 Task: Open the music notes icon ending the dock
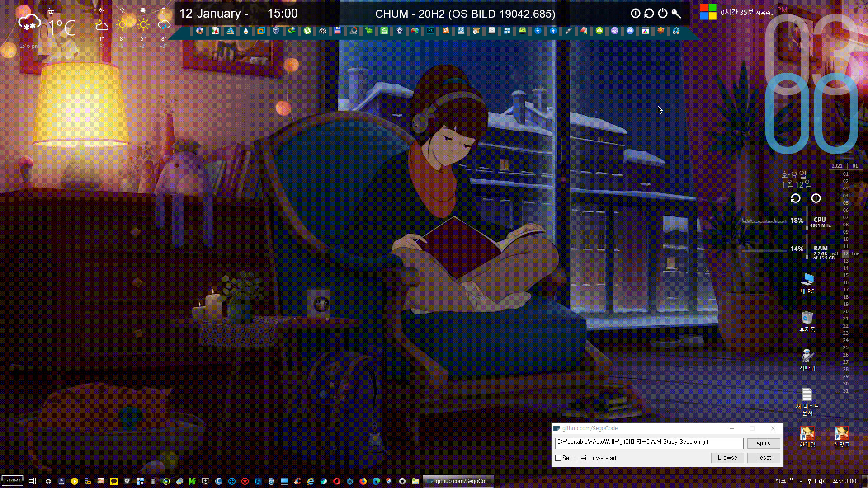coord(676,31)
